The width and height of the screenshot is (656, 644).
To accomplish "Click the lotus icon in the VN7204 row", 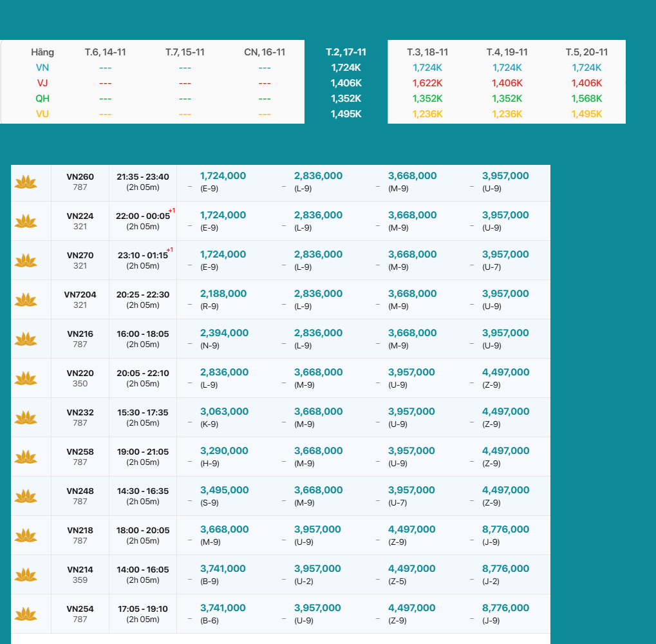I will tap(26, 300).
